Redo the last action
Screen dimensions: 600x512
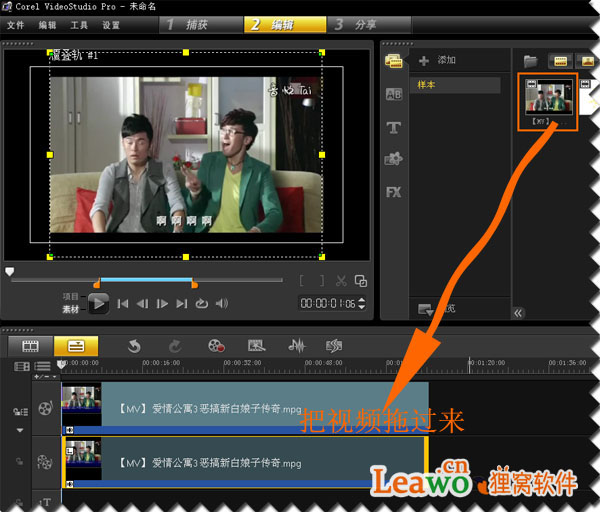tap(175, 346)
